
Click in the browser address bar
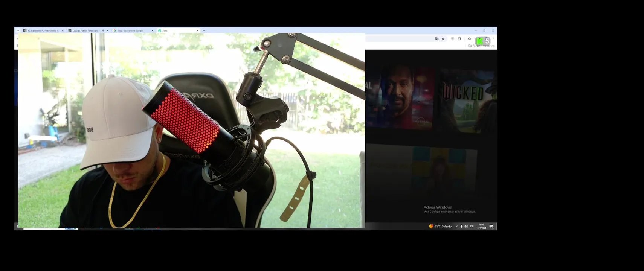pos(399,38)
